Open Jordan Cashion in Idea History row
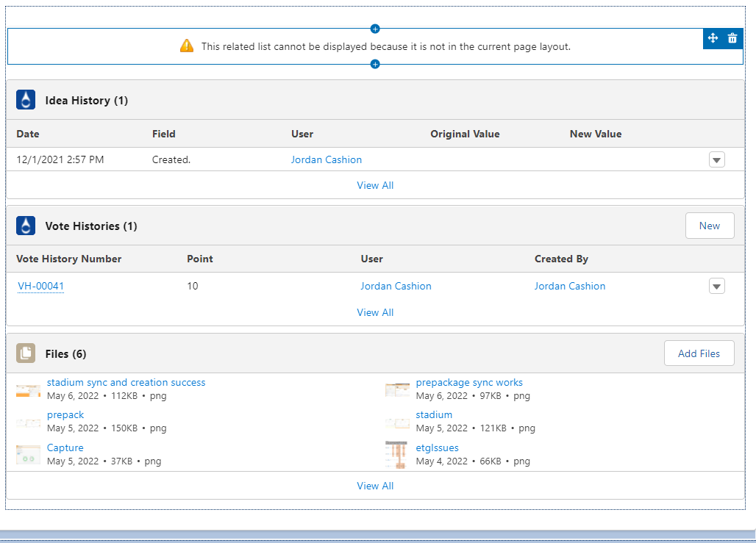Screen dimensions: 756x543 point(327,159)
